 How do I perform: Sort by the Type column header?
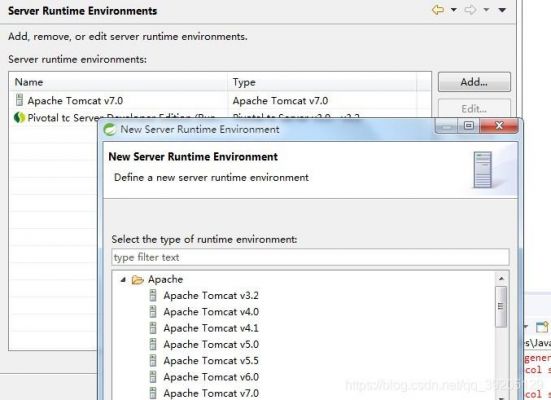[322, 82]
